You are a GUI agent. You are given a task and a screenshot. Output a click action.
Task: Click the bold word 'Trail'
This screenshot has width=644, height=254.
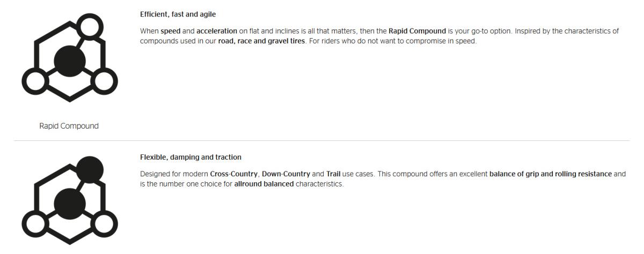pyautogui.click(x=333, y=175)
